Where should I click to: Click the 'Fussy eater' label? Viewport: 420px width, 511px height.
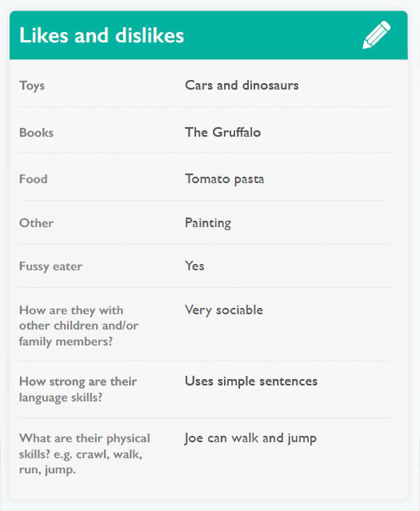coord(51,267)
